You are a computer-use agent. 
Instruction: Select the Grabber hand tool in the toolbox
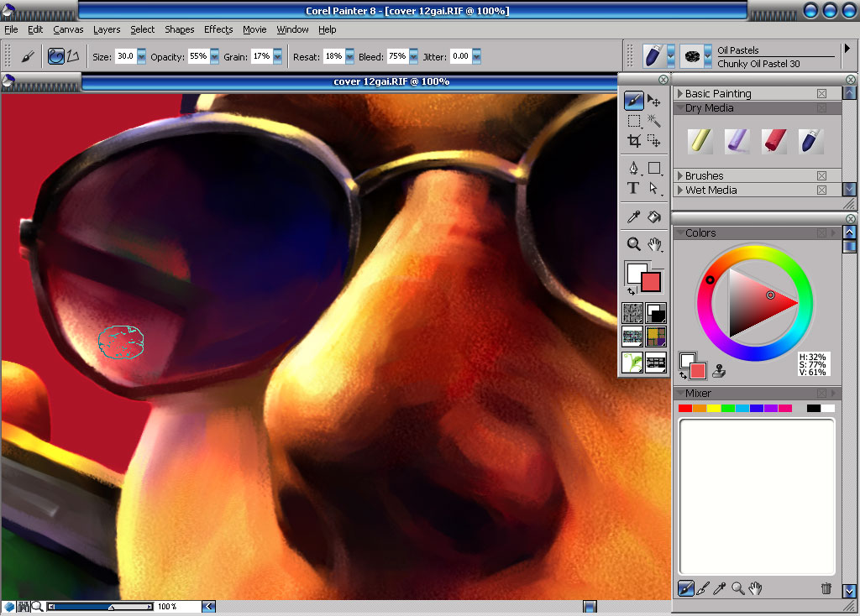coord(654,244)
